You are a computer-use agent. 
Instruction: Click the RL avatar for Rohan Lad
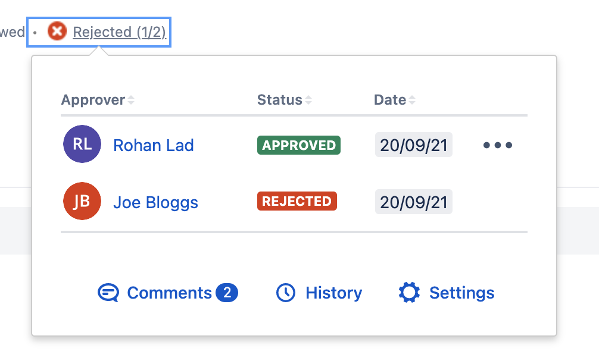(82, 145)
